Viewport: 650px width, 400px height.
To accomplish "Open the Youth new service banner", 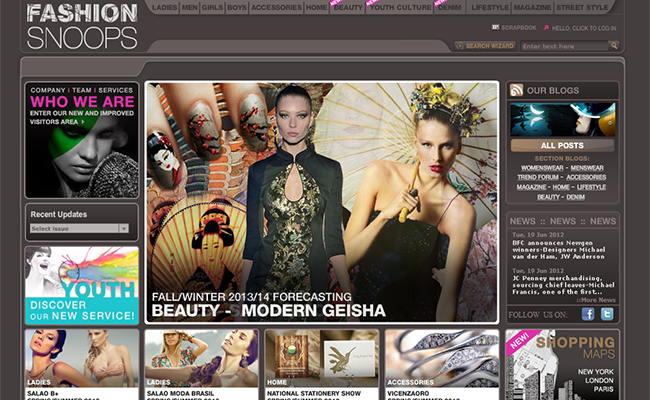I will 82,285.
